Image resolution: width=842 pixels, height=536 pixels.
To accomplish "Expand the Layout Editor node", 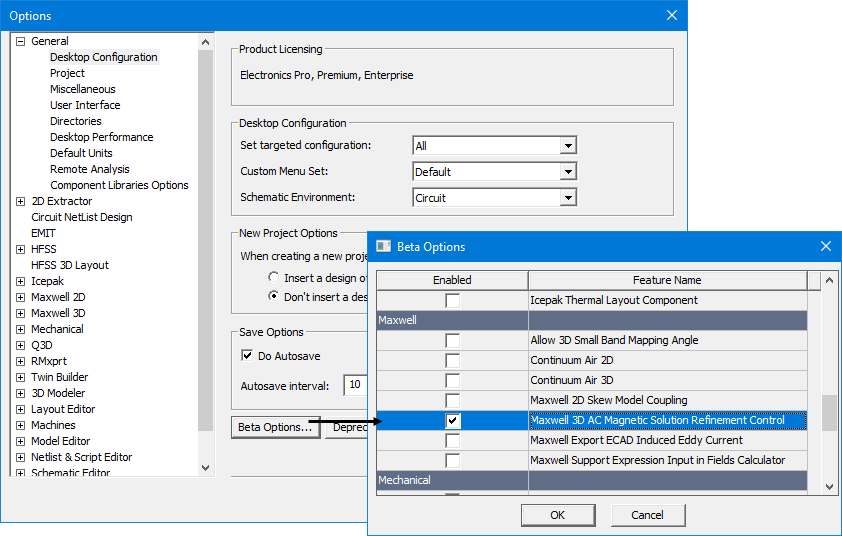I will (20, 409).
